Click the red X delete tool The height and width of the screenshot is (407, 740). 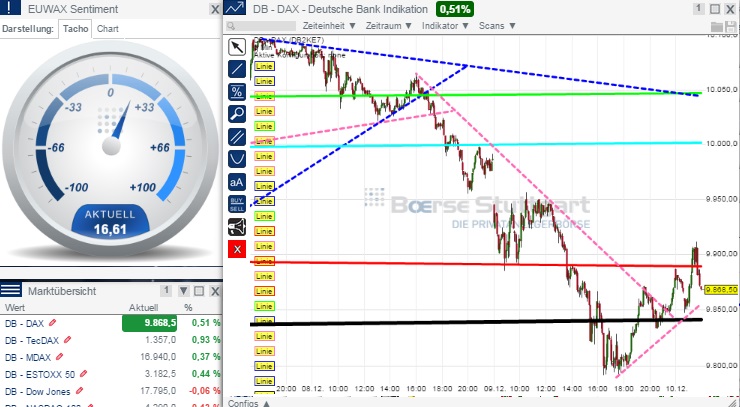(237, 249)
